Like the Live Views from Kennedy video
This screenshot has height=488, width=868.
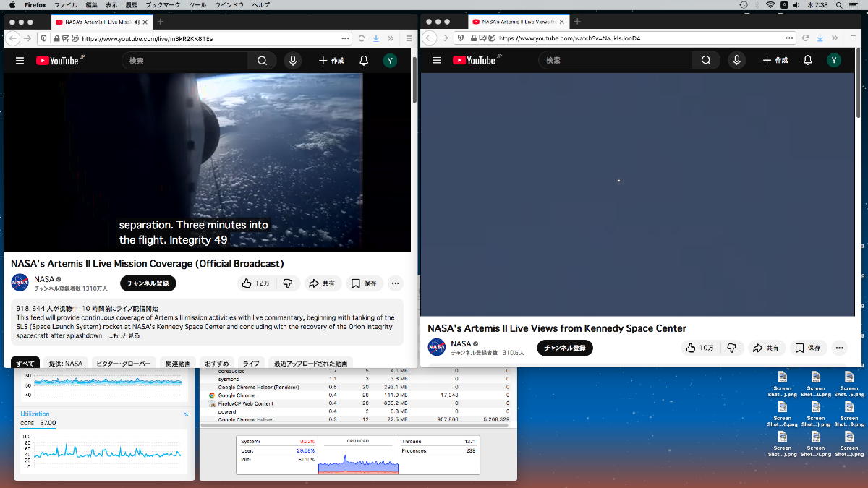700,348
